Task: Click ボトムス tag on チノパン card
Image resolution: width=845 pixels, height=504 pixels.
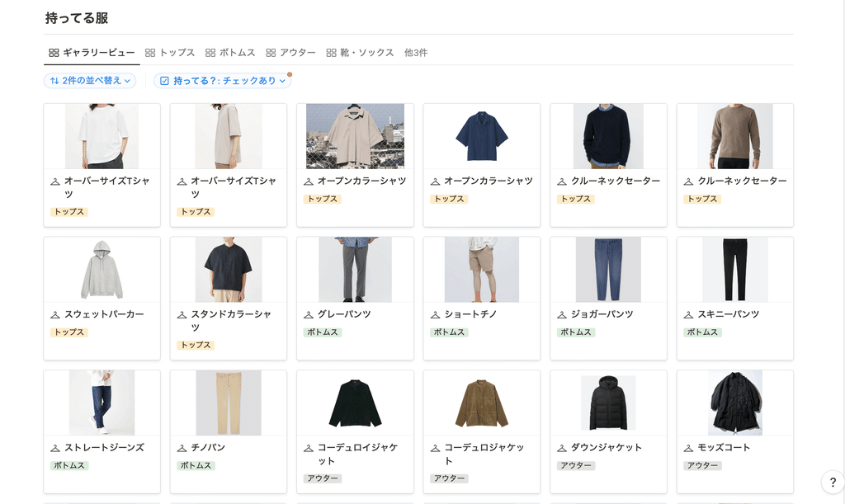Action: (196, 465)
